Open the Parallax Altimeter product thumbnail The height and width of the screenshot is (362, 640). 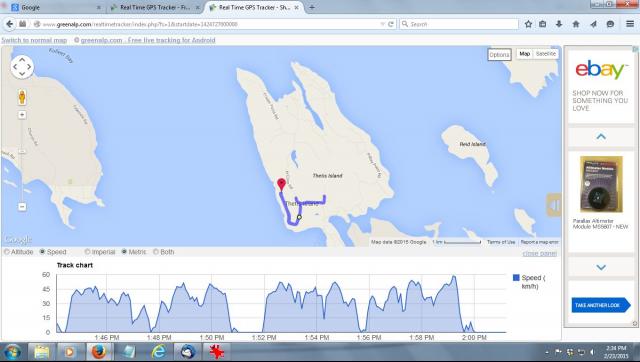point(601,184)
